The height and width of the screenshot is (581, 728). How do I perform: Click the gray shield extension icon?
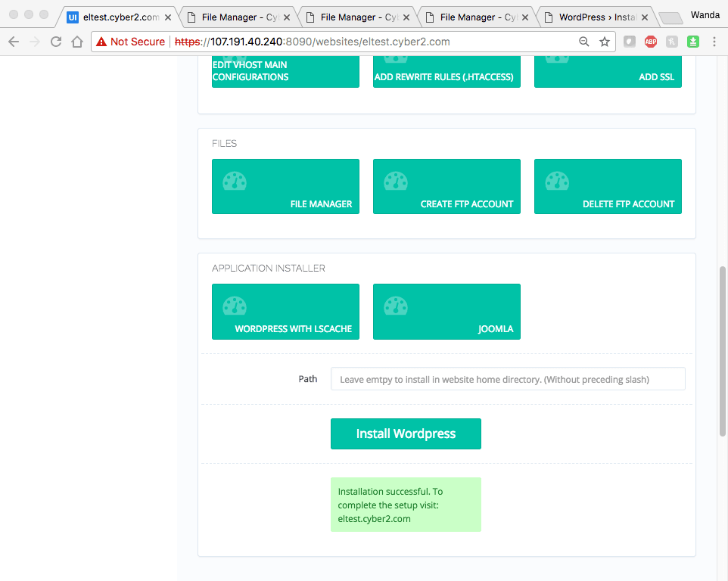pyautogui.click(x=629, y=42)
